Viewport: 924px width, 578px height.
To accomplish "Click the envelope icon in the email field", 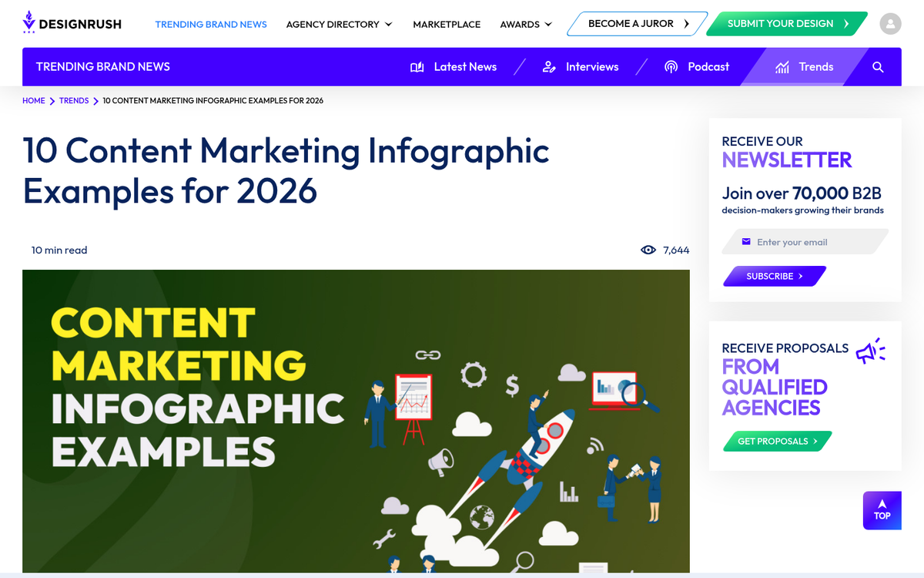I will click(745, 241).
